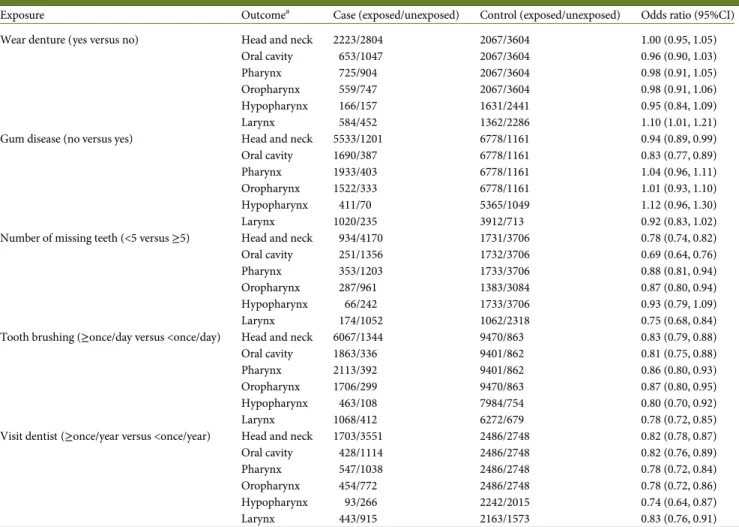Click control value 1062/2318
The image size is (739, 527).
point(505,321)
